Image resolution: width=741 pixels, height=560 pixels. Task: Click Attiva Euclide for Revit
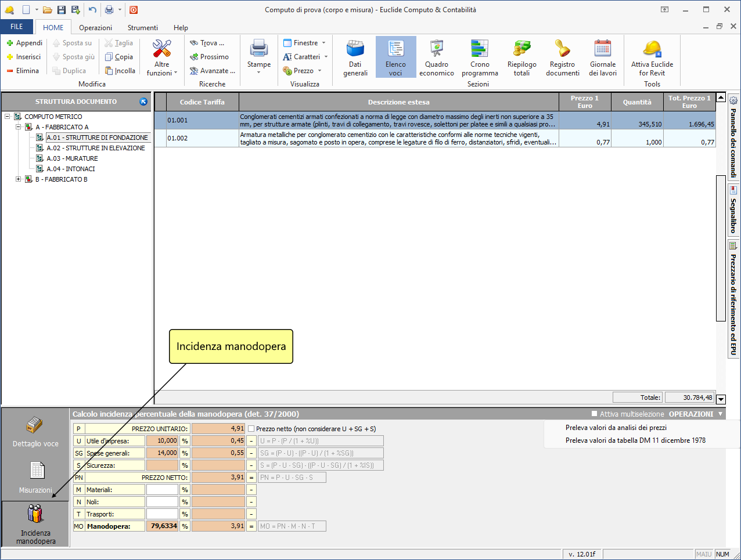[x=652, y=57]
